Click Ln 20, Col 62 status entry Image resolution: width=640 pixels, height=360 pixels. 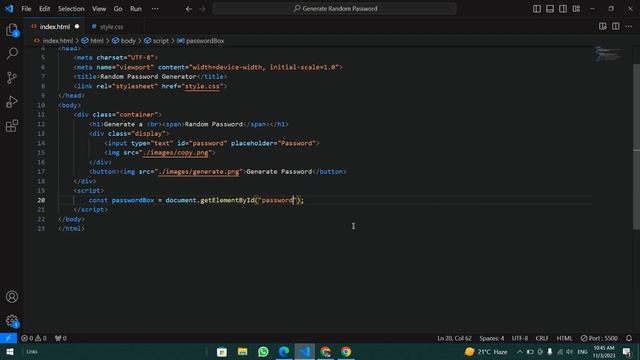pos(454,338)
